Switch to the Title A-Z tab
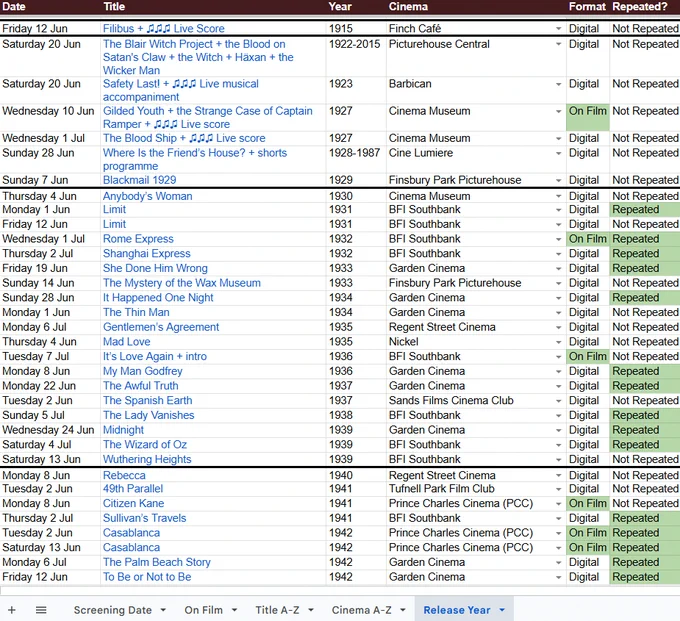Screen dimensions: 680x621 click(x=277, y=610)
